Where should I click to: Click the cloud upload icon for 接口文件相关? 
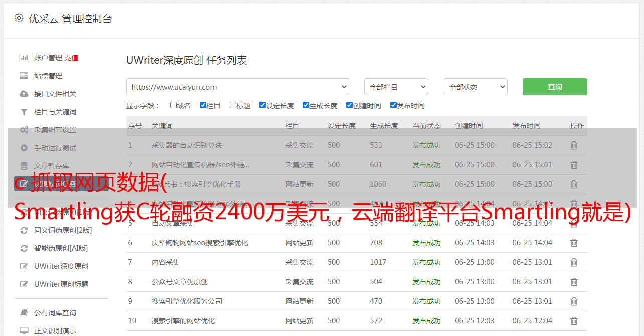[x=24, y=94]
